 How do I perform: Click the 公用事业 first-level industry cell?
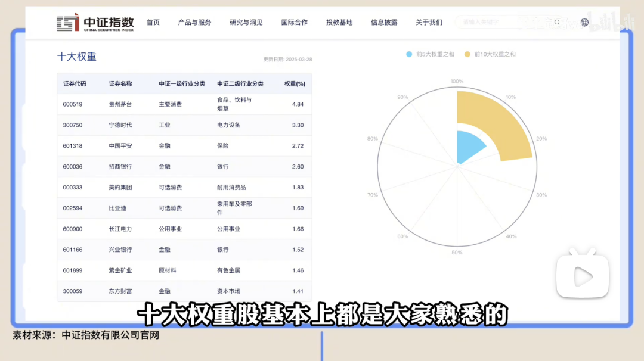pos(171,229)
